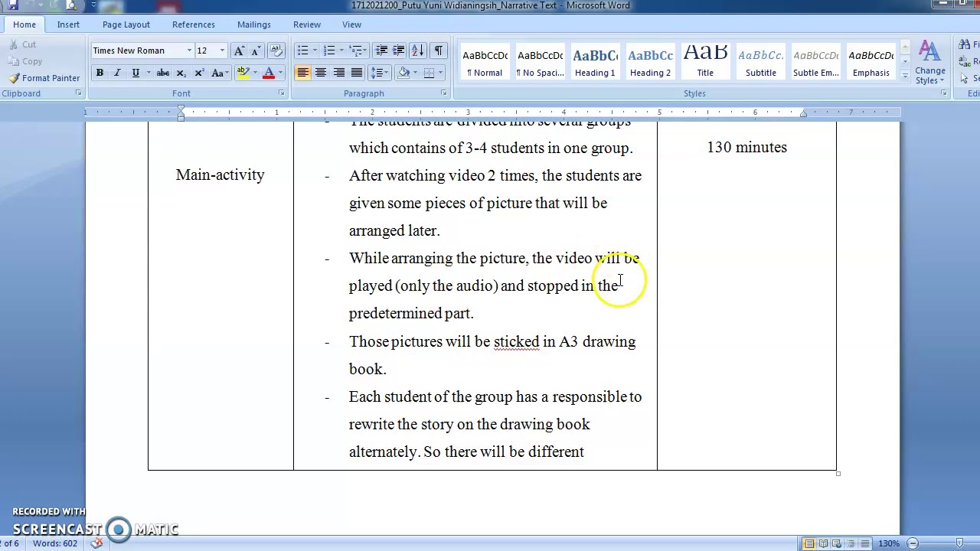980x551 pixels.
Task: Apply the Heading 2 style
Action: tap(650, 61)
